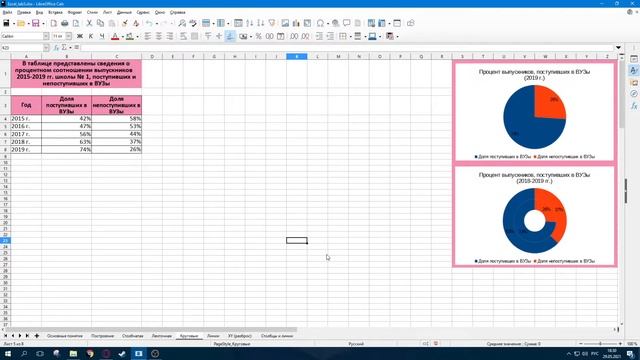
Task: Toggle Wrap text button
Action: point(183,36)
